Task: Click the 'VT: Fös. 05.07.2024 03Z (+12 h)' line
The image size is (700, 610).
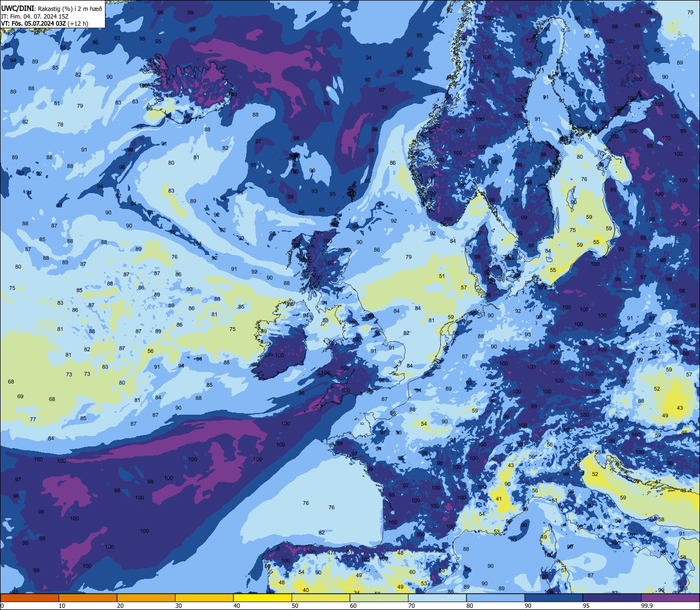Action: 45,24
